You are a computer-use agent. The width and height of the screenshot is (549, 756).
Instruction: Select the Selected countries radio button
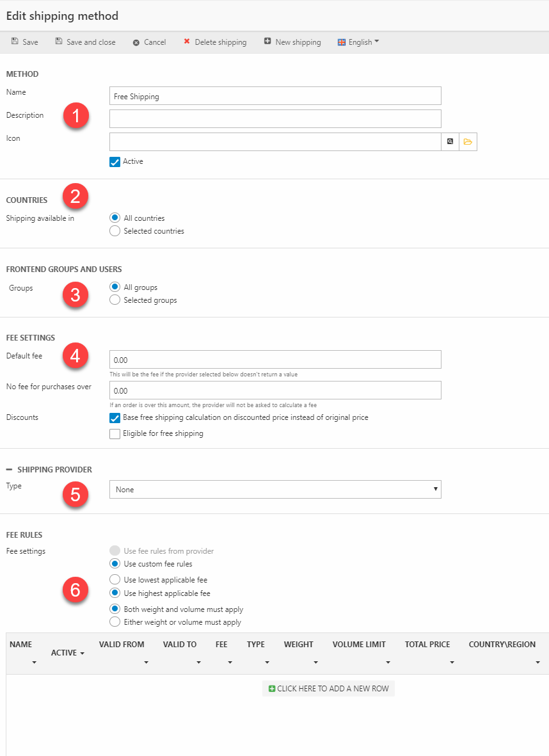click(115, 231)
